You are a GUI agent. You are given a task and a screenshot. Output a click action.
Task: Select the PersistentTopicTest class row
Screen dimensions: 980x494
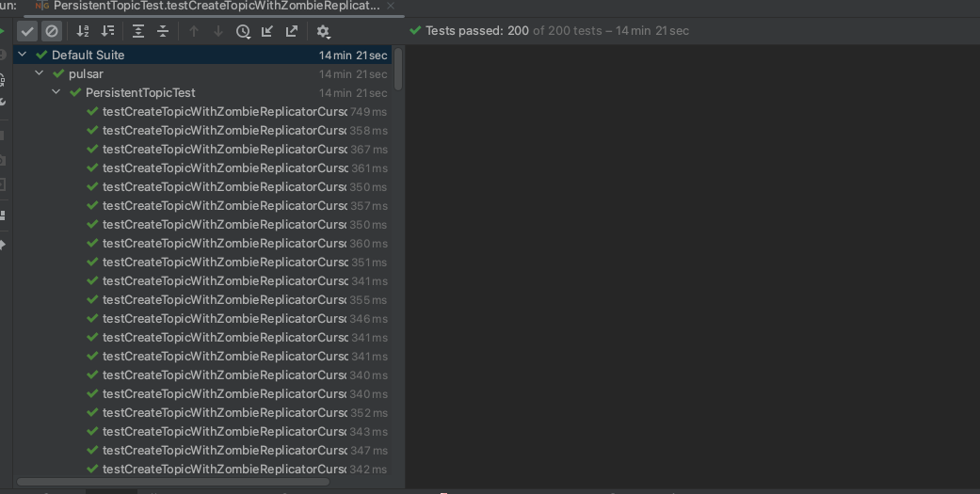click(x=202, y=92)
